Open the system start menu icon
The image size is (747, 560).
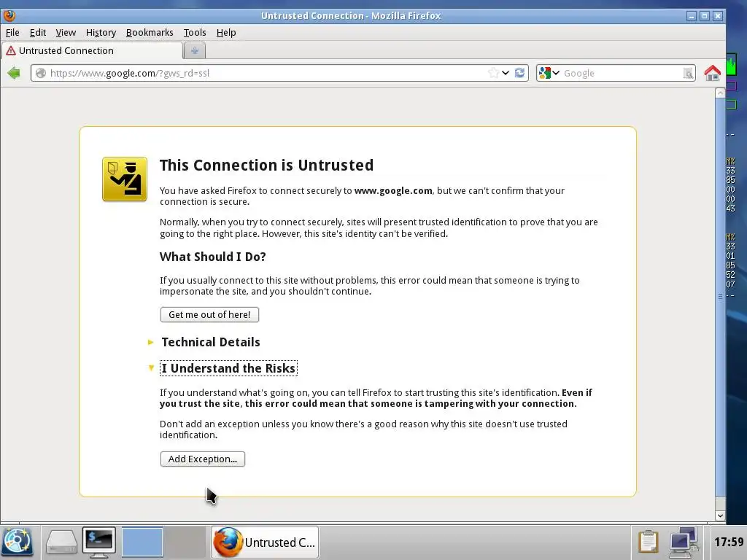point(18,542)
